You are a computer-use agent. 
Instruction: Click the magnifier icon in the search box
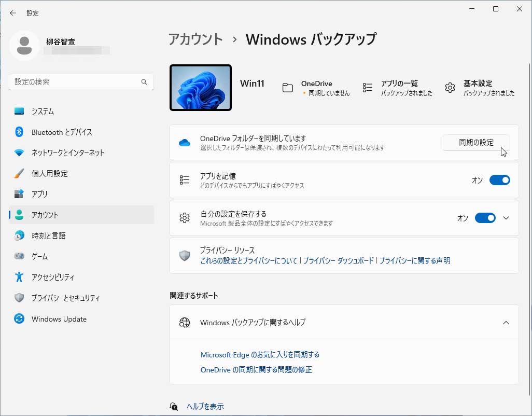pyautogui.click(x=144, y=82)
